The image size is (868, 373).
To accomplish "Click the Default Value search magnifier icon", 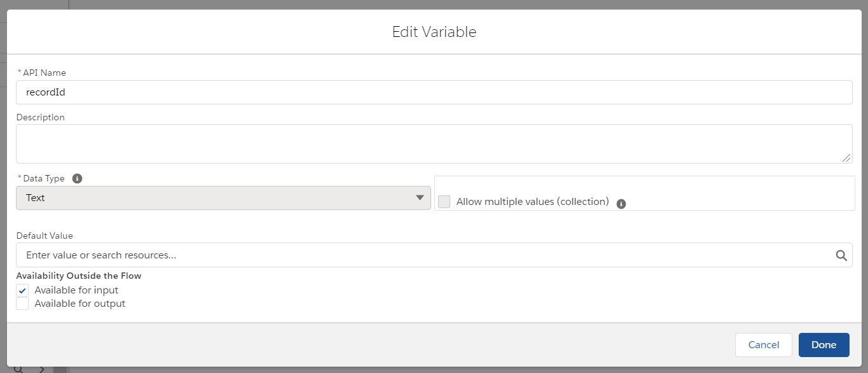I will (x=841, y=255).
